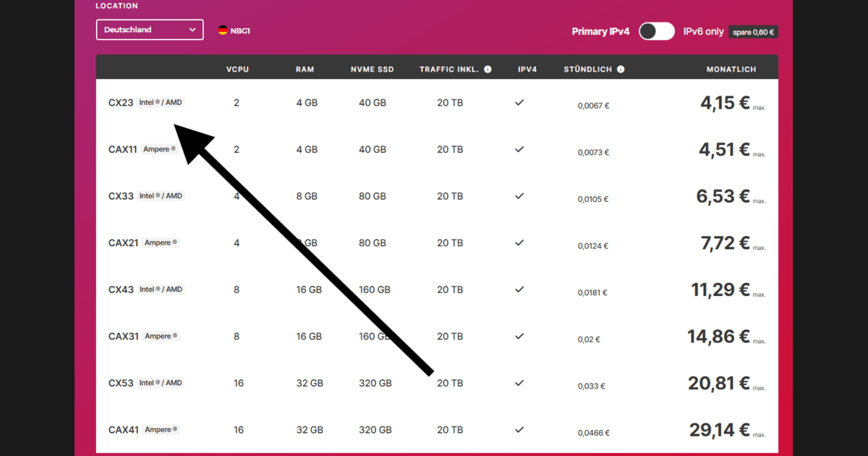Click the NVME SSD column header

[x=373, y=69]
